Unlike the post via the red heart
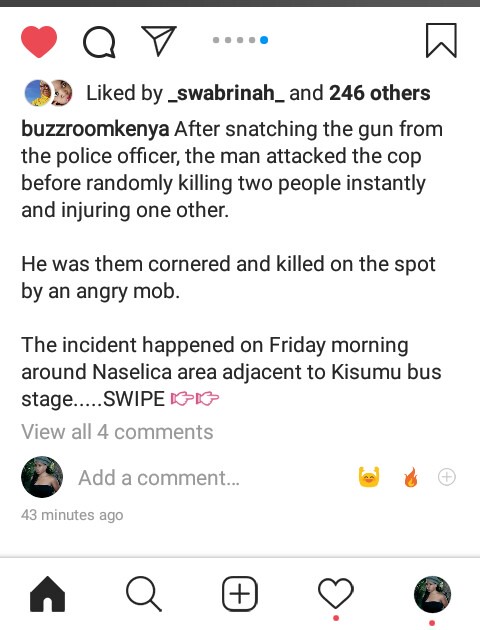 39,41
